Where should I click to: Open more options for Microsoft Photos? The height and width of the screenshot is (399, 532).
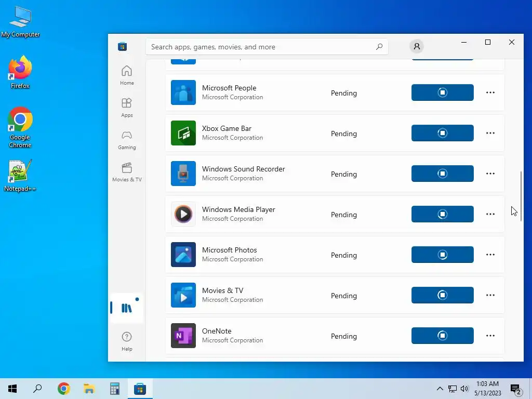490,255
